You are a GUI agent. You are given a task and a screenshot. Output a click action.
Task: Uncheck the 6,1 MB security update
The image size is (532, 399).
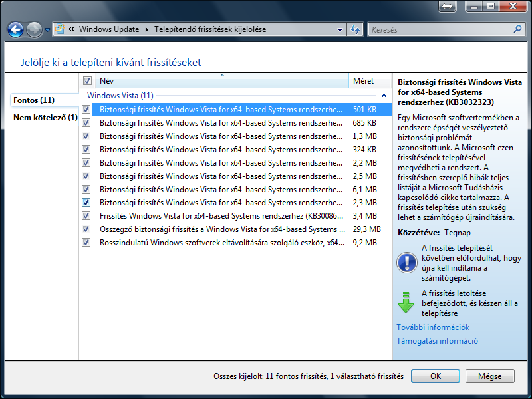86,189
